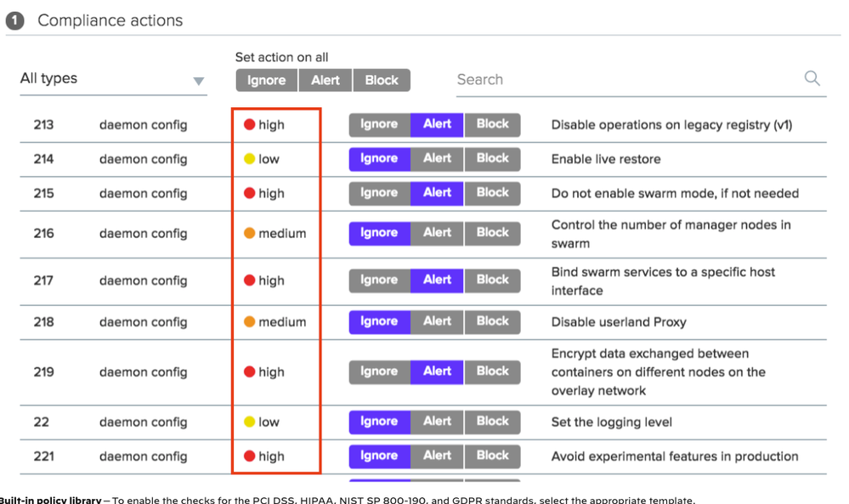Click the yellow severity dot for rule 22
Screen dimensions: 849x504
(250, 422)
